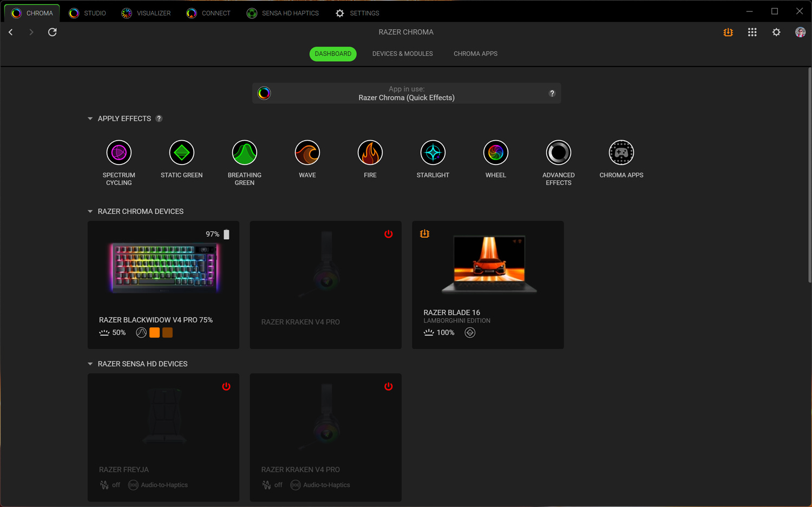Viewport: 812px width, 507px height.
Task: Click the vertical scrollbar on the right
Action: click(809, 174)
